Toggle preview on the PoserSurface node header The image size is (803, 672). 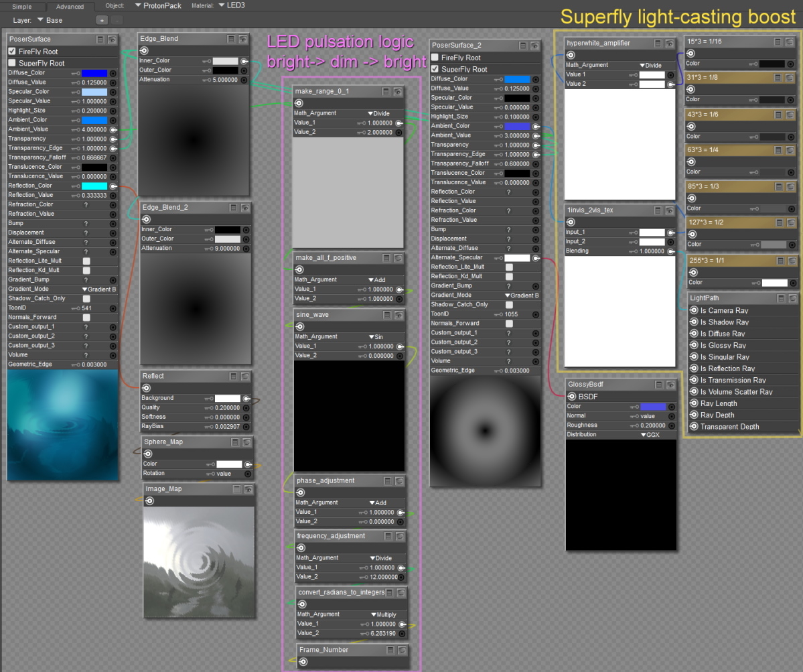pyautogui.click(x=112, y=40)
